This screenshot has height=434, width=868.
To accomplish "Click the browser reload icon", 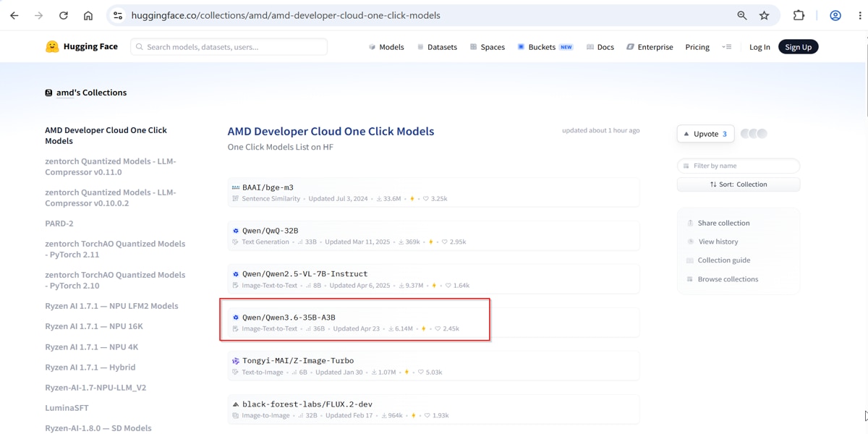I will 64,15.
